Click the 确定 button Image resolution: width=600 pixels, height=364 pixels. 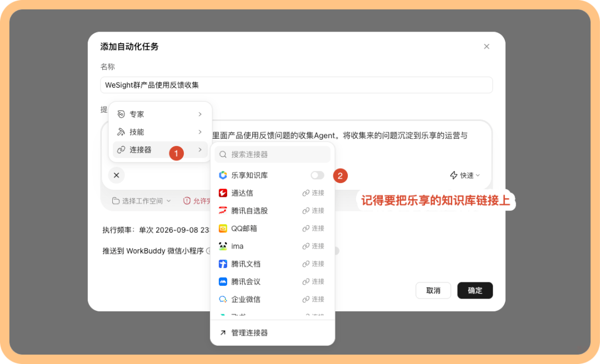pos(475,291)
